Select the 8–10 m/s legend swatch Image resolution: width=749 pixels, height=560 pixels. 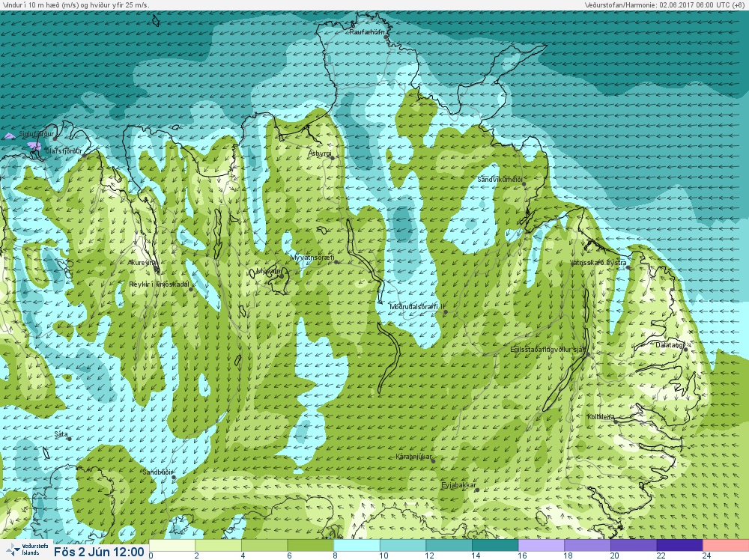click(x=357, y=545)
